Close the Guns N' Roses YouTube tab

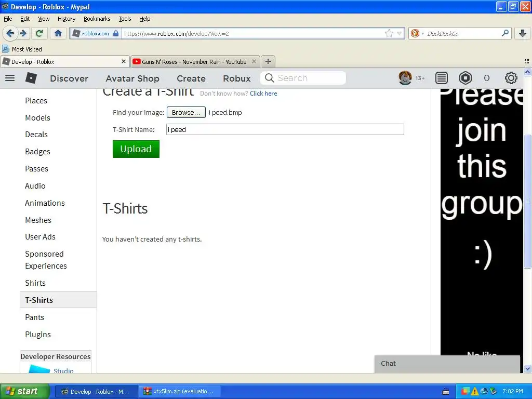(x=254, y=61)
